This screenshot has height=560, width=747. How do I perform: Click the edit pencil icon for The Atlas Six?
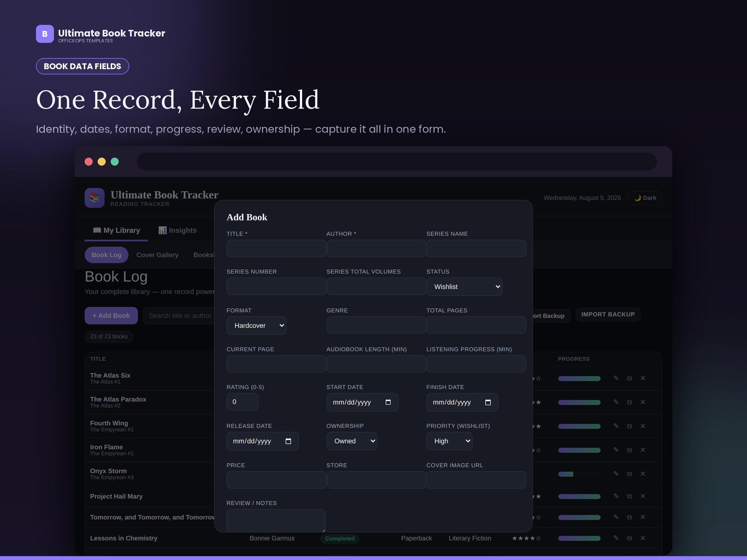[616, 378]
